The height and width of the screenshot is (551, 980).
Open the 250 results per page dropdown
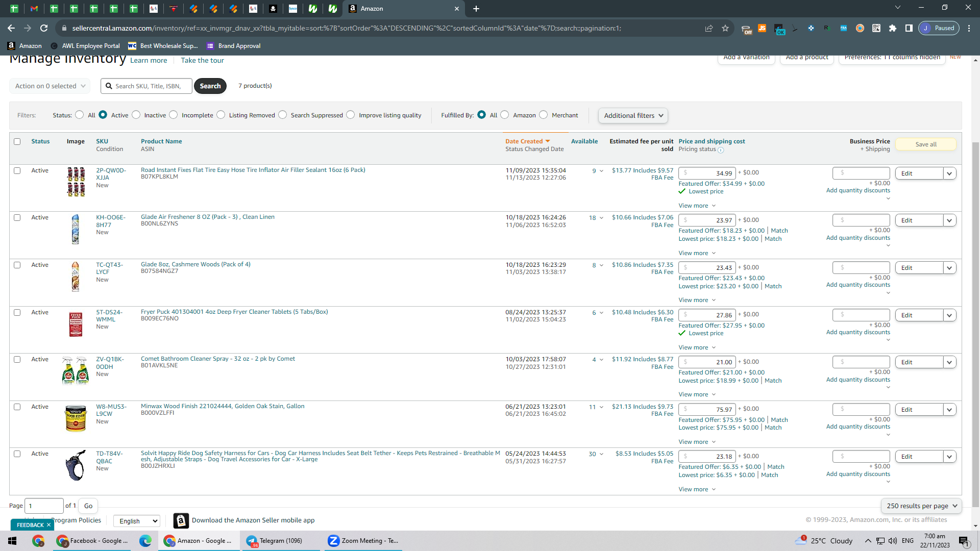921,506
